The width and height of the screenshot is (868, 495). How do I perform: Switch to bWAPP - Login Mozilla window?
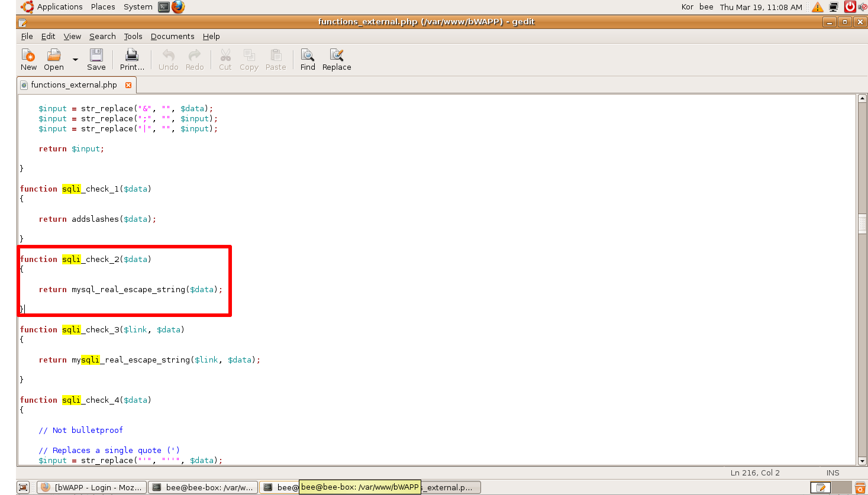click(92, 487)
